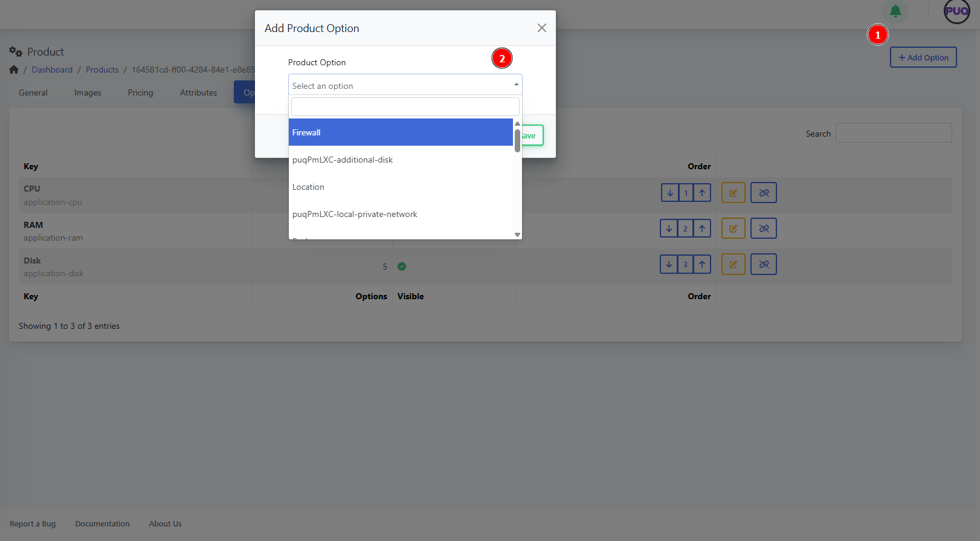Switch to the Attributes tab

[198, 92]
